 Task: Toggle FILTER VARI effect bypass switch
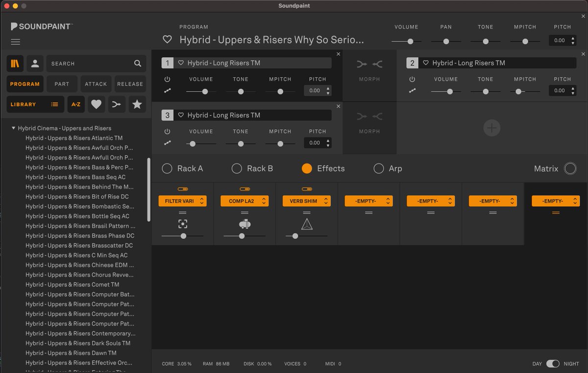tap(183, 189)
